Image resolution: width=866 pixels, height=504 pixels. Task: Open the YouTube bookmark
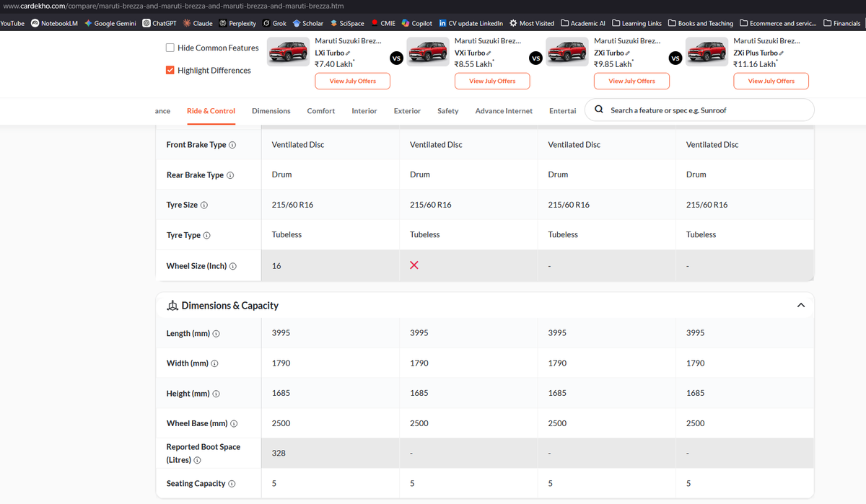[x=12, y=23]
